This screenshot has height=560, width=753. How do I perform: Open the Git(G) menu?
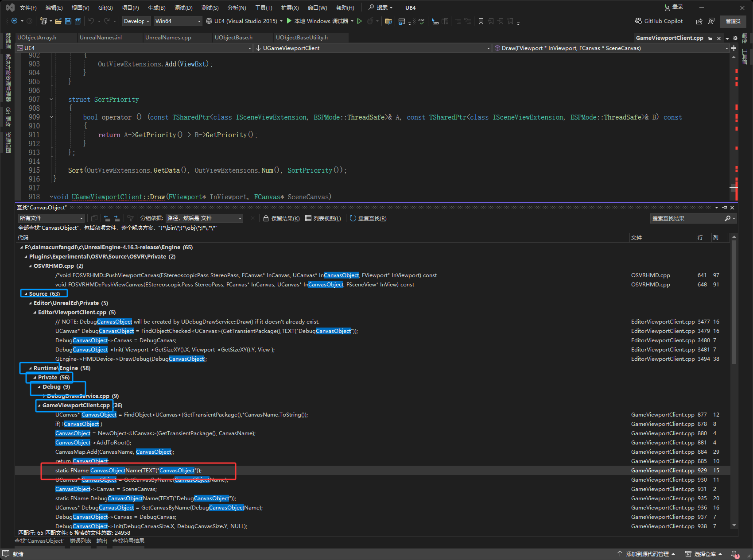105,8
